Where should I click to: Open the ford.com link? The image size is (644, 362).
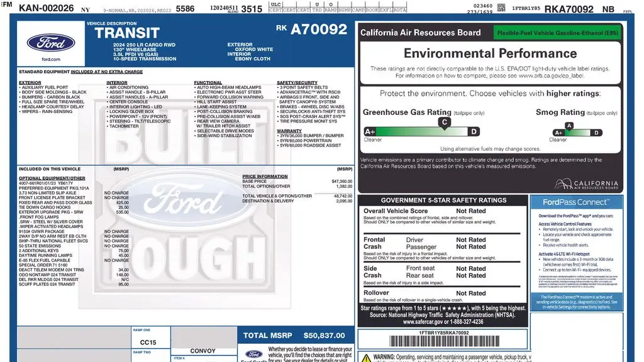click(51, 60)
